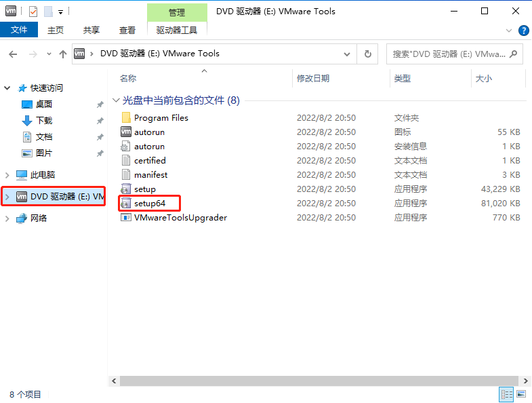This screenshot has height=403, width=532.
Task: Sort by the 类型 column header
Action: click(403, 79)
